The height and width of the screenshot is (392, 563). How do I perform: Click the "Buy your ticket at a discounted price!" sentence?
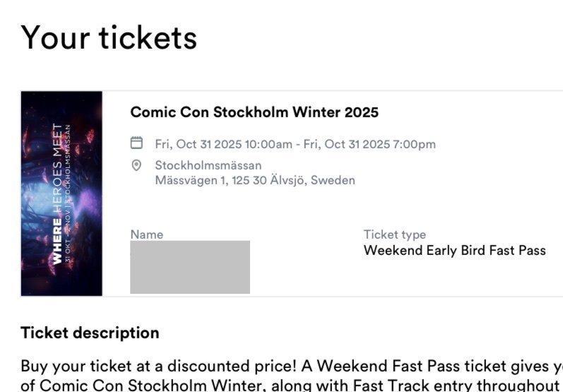point(158,366)
